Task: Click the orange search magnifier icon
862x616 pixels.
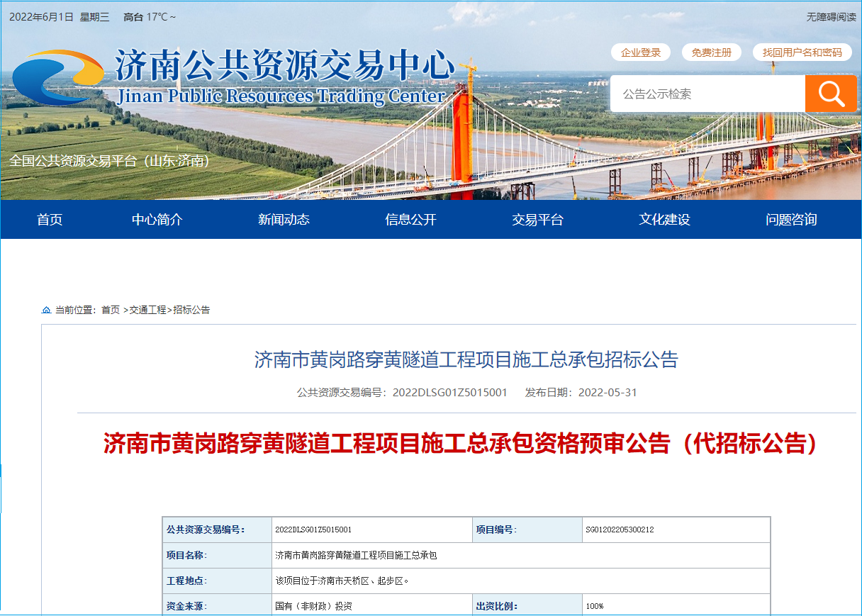Action: (831, 94)
